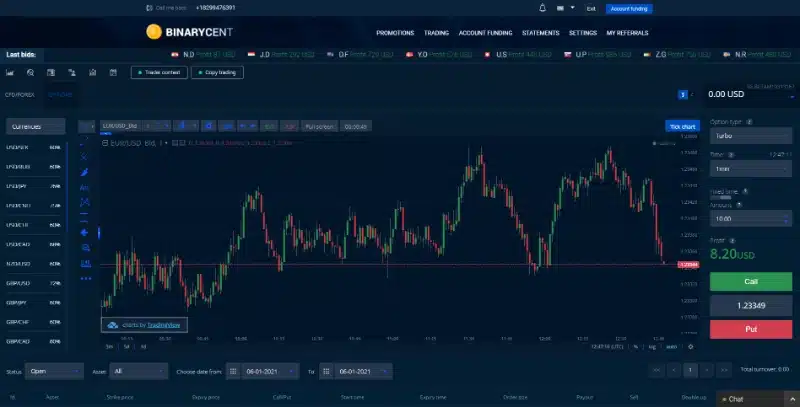Select GBP/JPY in the asset list
This screenshot has height=407, width=800.
[33, 302]
